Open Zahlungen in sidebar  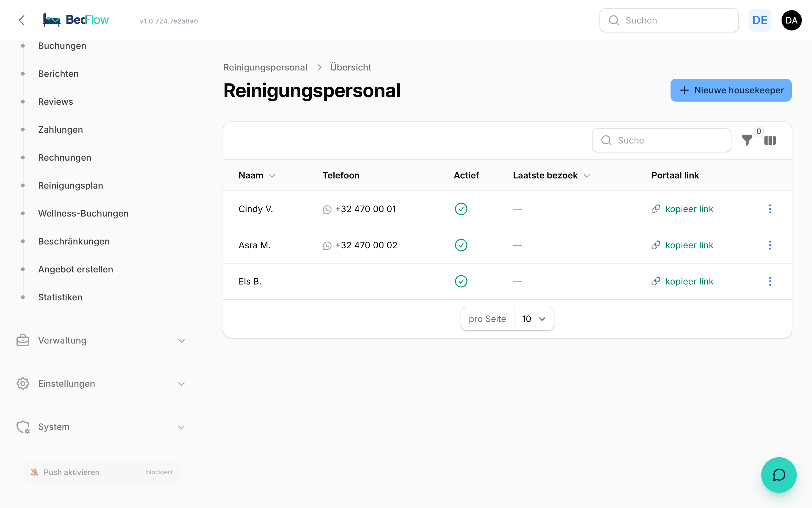(60, 129)
